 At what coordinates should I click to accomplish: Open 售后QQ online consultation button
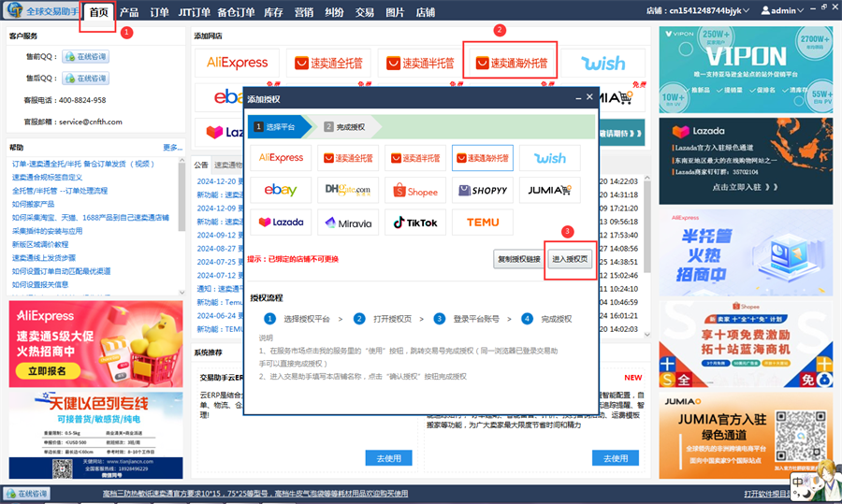86,78
